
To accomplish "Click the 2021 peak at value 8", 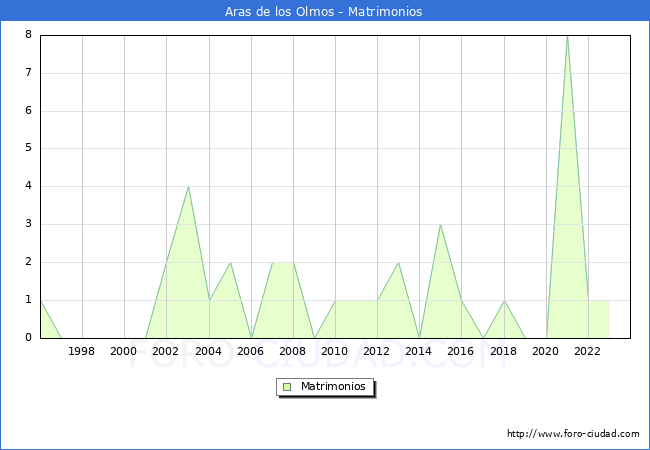I will 567,36.
